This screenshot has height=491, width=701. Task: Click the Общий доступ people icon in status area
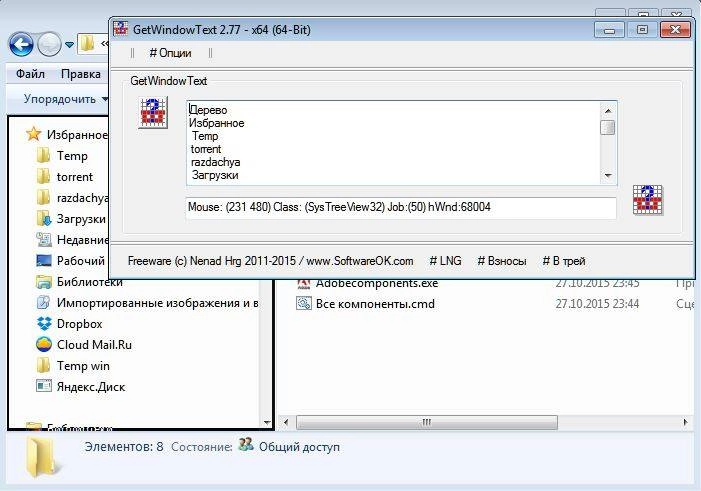point(245,444)
